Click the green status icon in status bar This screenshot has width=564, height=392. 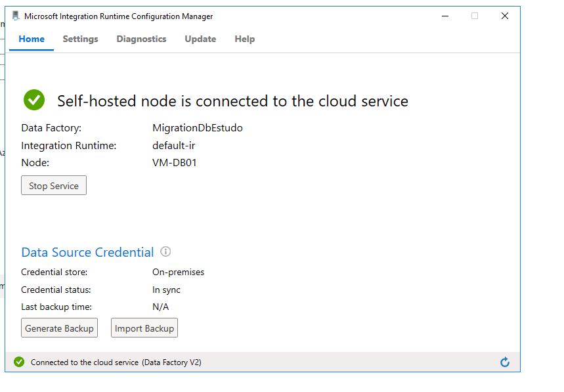pyautogui.click(x=19, y=362)
